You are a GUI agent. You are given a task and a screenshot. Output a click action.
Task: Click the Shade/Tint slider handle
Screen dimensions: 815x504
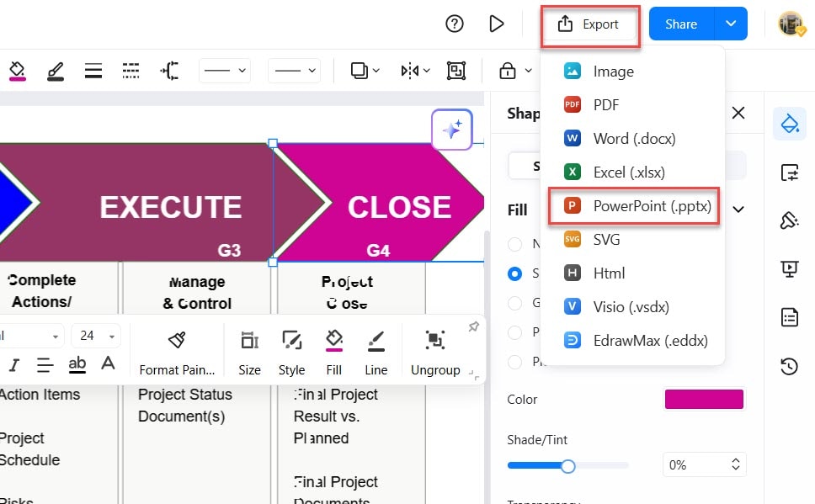coord(568,466)
